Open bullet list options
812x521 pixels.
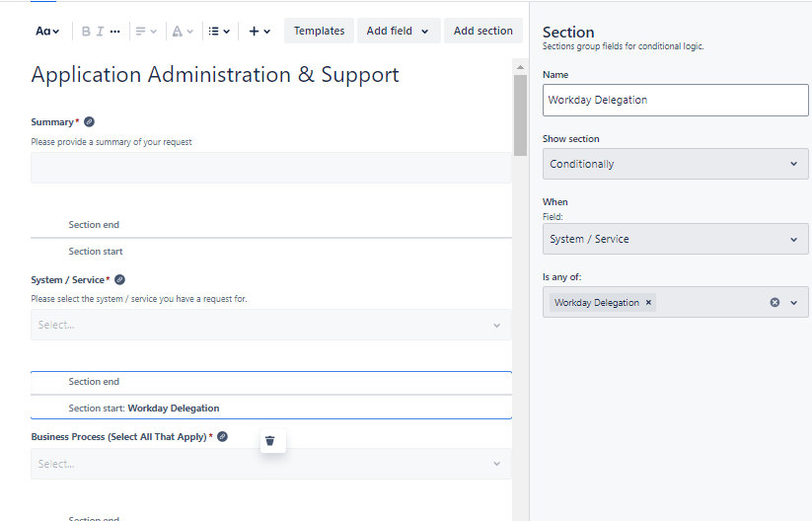coord(219,31)
